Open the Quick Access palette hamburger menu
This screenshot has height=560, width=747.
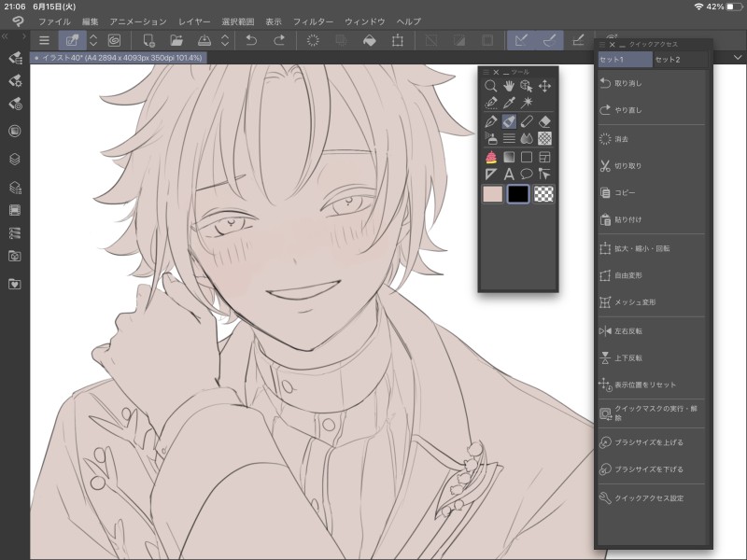[x=601, y=44]
